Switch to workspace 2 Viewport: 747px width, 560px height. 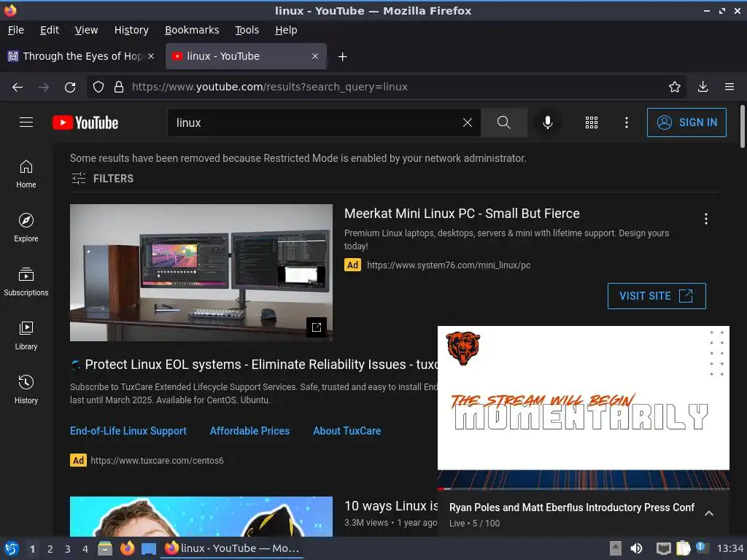(x=50, y=549)
